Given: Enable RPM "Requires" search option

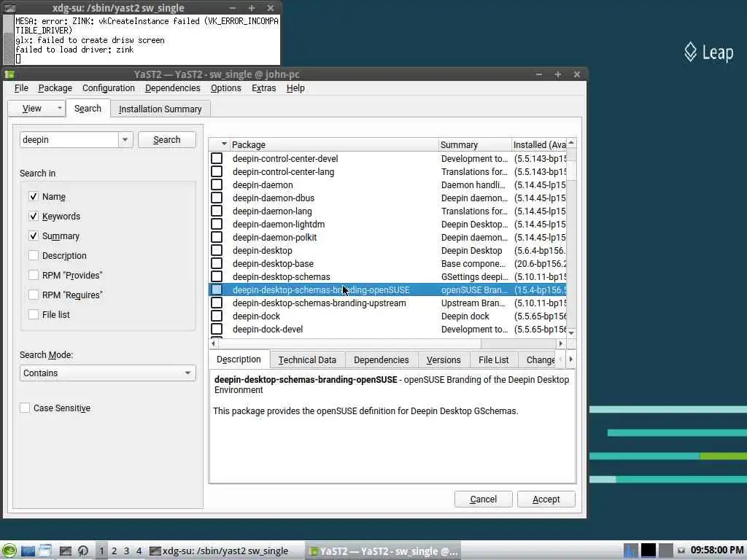Looking at the screenshot, I should click(x=34, y=295).
